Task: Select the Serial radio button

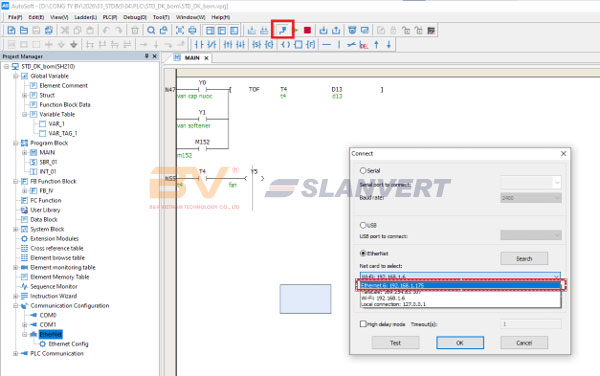Action: [x=363, y=171]
